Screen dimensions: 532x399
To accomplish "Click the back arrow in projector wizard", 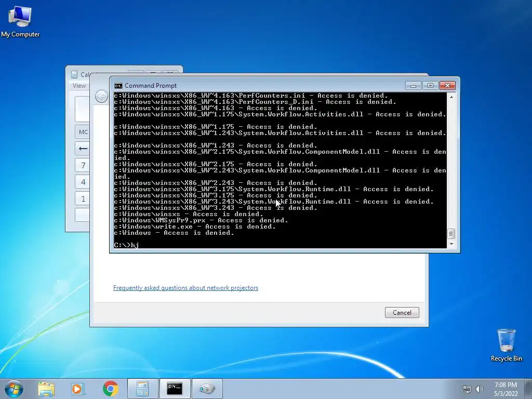I will point(101,97).
